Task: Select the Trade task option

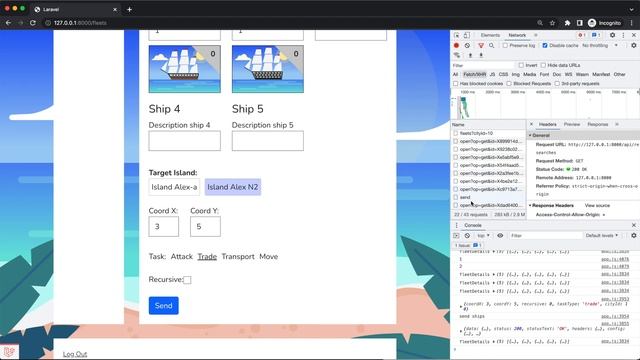Action: [x=207, y=257]
